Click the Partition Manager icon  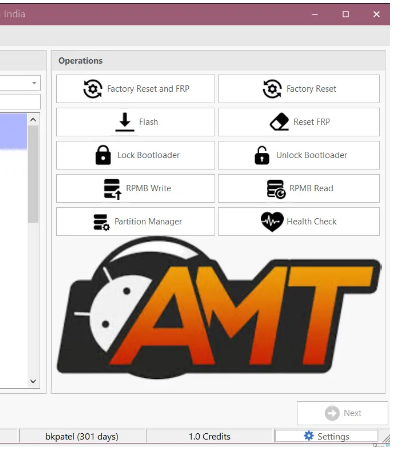[x=101, y=222]
